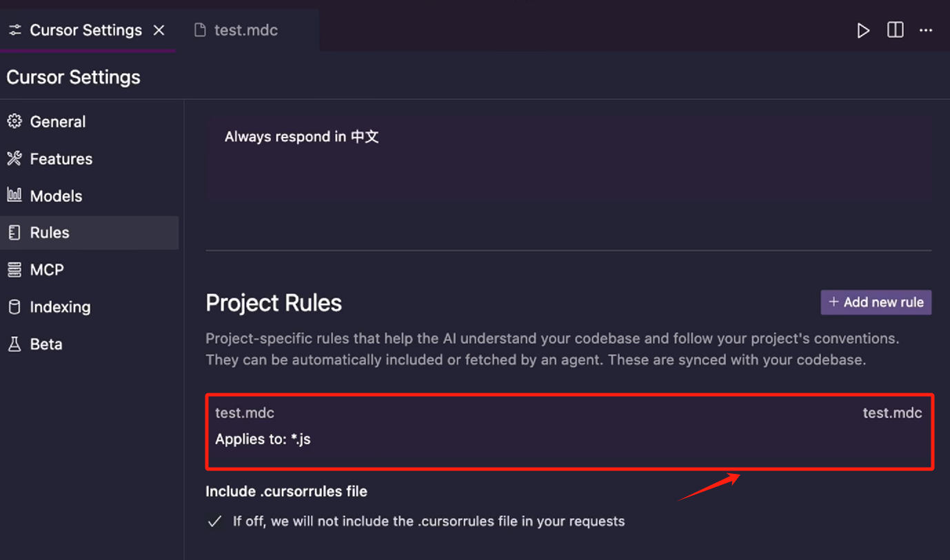Open the test.mdc rule link on right
The width and height of the screenshot is (950, 560).
892,413
